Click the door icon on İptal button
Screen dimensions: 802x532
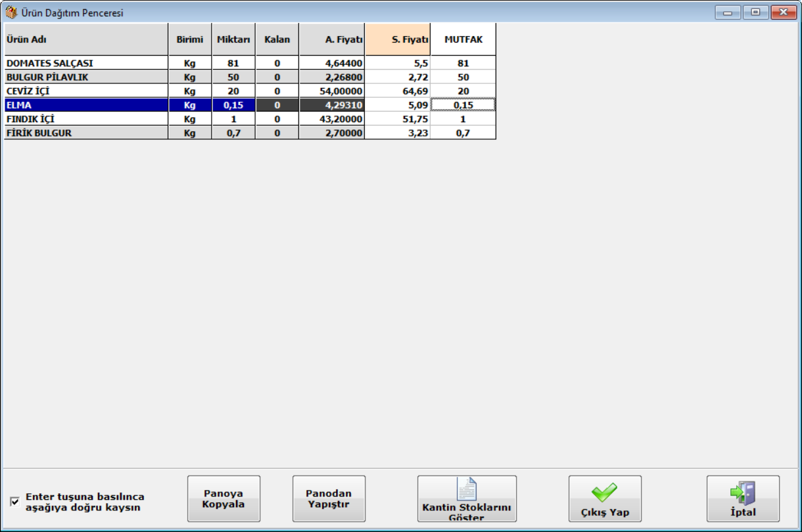click(x=743, y=492)
